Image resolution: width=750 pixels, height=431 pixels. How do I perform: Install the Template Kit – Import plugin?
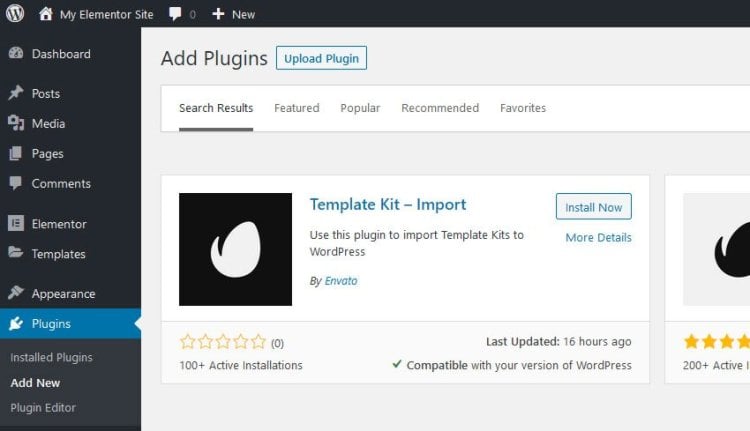pos(594,207)
